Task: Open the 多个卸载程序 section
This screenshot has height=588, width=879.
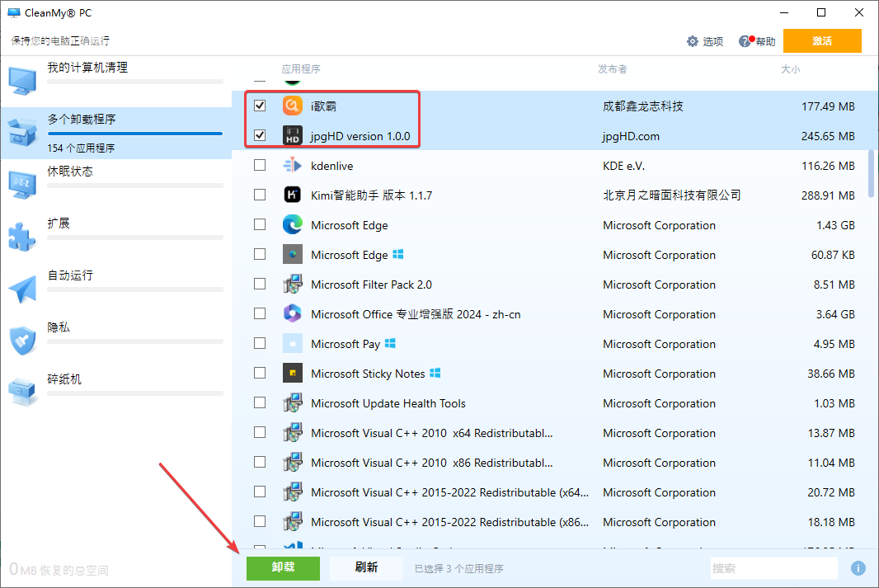Action: click(116, 133)
